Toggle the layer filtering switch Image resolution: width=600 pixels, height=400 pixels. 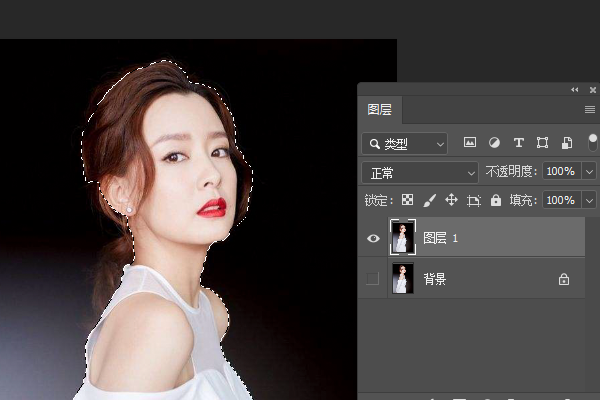click(592, 142)
